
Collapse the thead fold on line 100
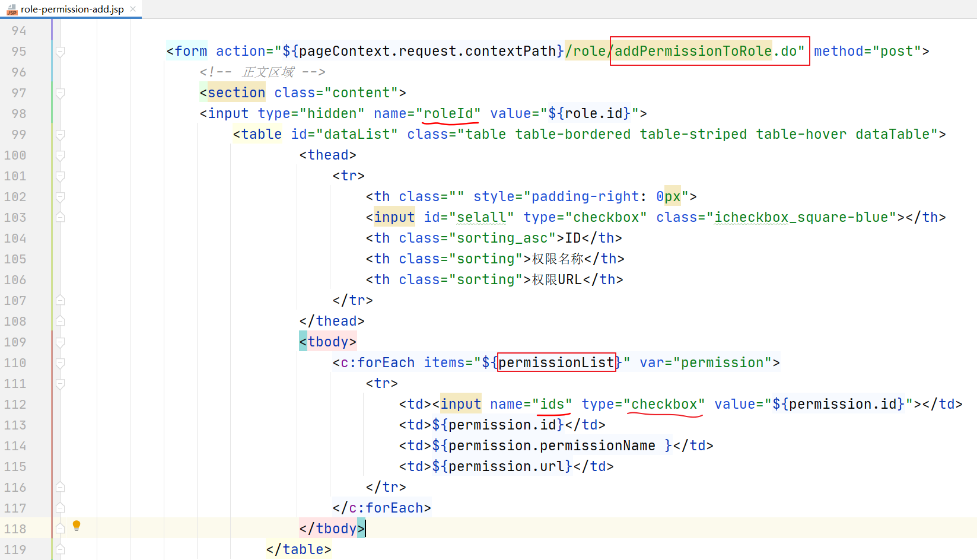[x=60, y=155]
